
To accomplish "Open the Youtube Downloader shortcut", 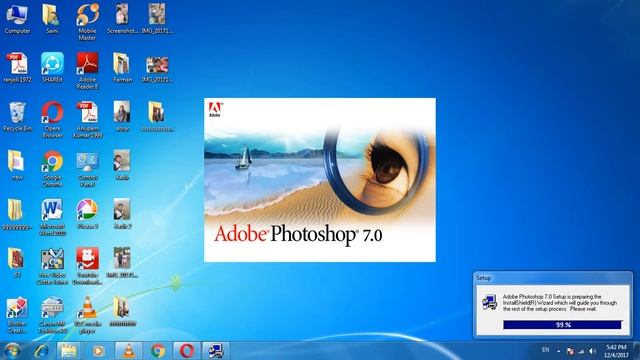I will [x=87, y=266].
